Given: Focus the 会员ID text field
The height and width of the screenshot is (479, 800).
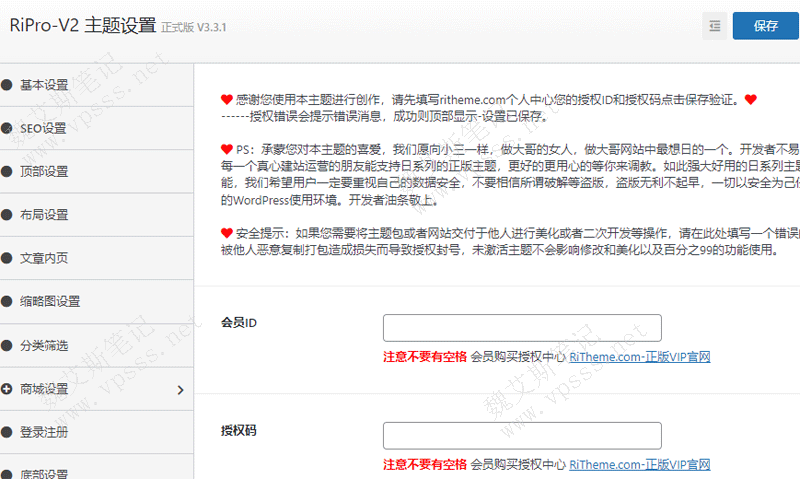Looking at the screenshot, I should click(522, 328).
